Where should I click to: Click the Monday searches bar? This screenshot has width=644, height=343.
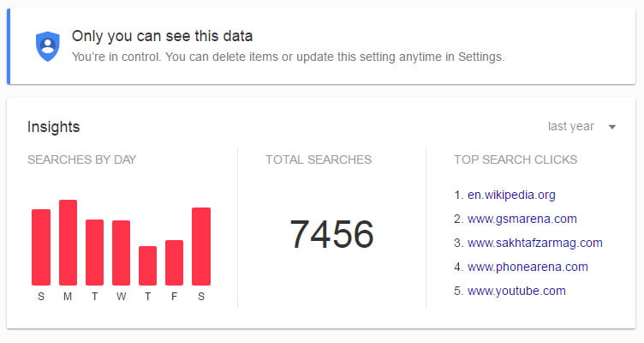68,243
